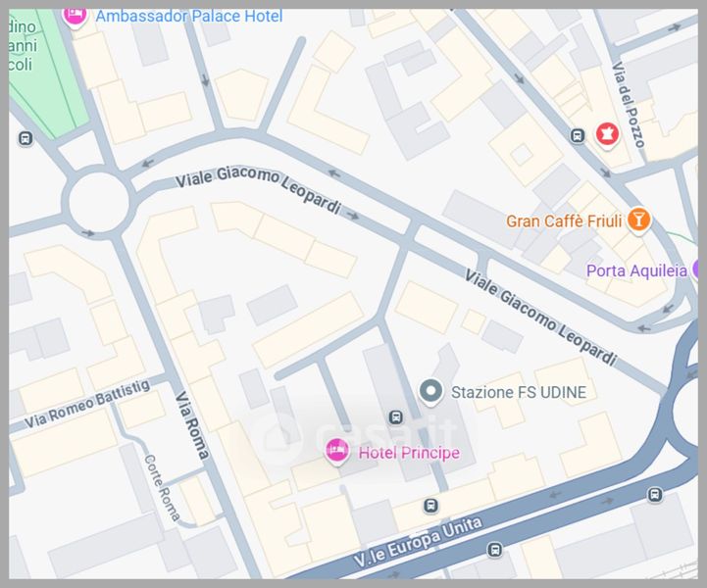Screen dimensions: 707x588
Task: Open the Gran Caffè Friuli label
Action: pyautogui.click(x=564, y=221)
